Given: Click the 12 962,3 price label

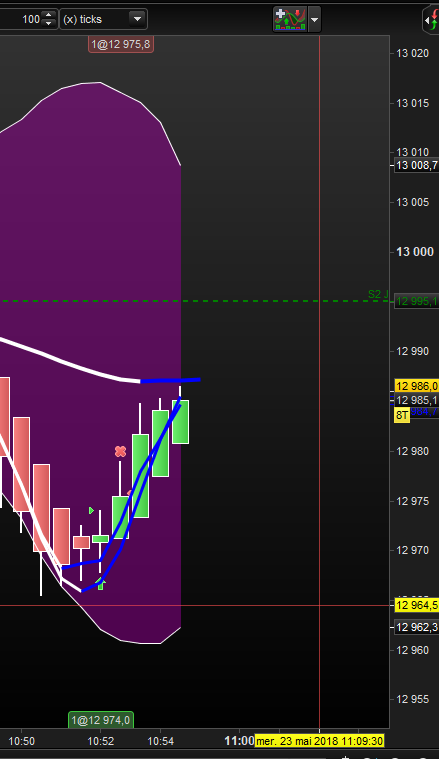Looking at the screenshot, I should click(417, 627).
